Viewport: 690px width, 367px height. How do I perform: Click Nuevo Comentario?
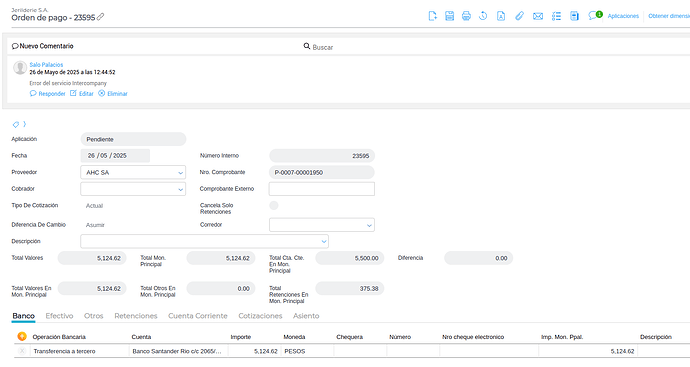(43, 46)
